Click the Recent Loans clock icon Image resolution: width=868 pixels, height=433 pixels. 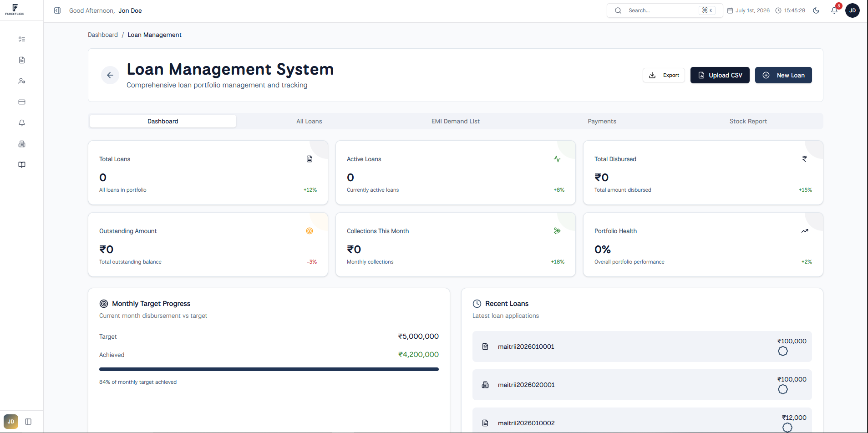pyautogui.click(x=477, y=304)
